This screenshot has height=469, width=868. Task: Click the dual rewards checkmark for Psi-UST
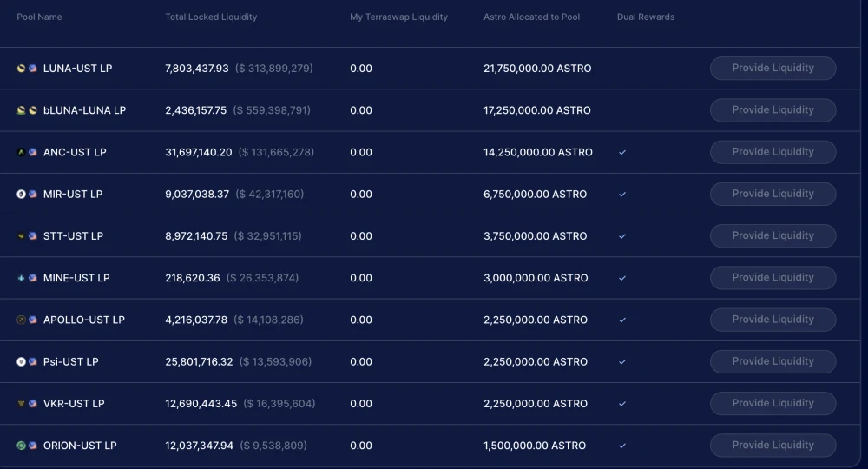[622, 362]
